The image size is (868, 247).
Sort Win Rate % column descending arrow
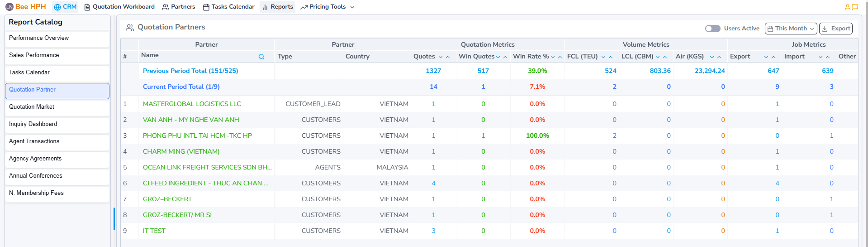pos(553,57)
